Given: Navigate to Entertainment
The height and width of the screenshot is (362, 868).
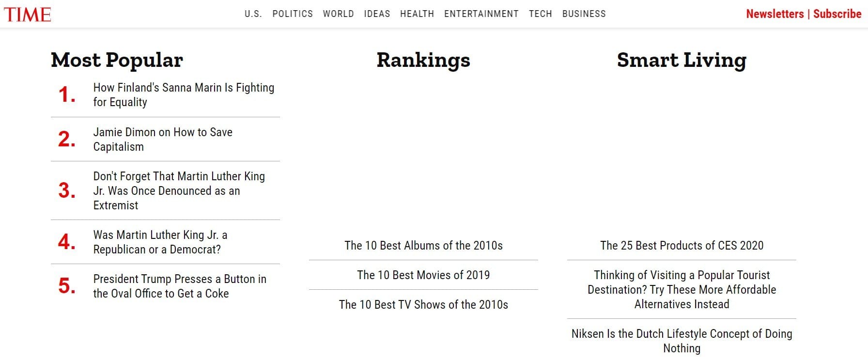Looking at the screenshot, I should [481, 14].
